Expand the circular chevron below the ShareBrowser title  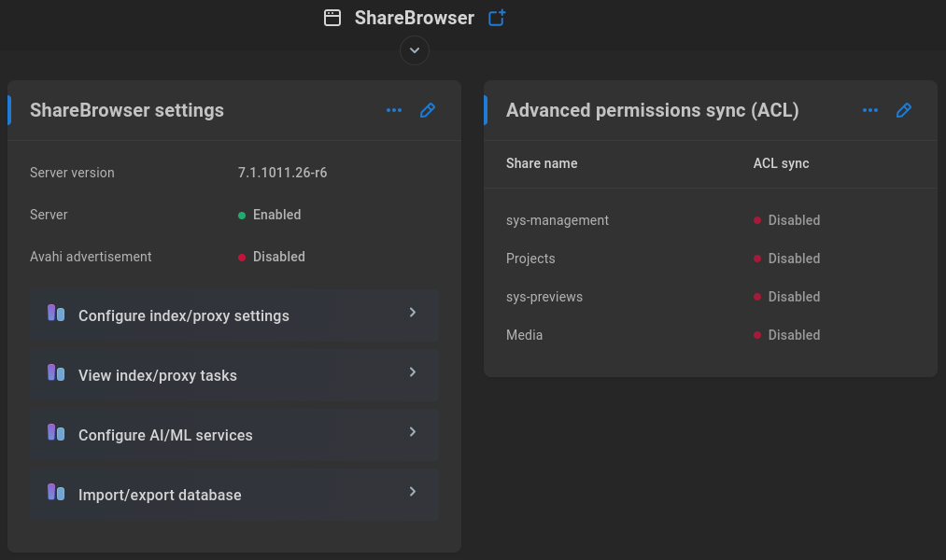click(415, 50)
